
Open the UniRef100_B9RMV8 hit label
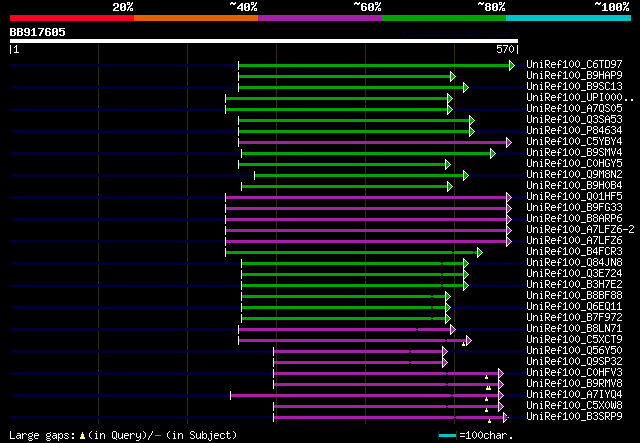click(x=574, y=383)
